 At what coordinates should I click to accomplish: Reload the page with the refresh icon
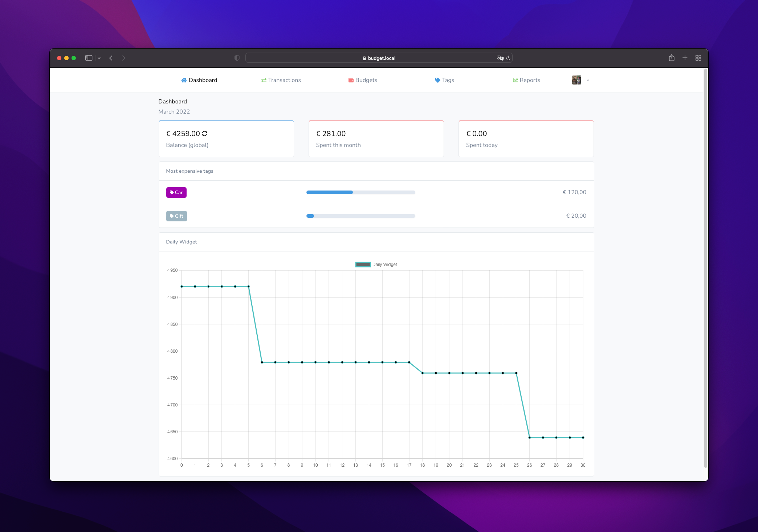[508, 58]
